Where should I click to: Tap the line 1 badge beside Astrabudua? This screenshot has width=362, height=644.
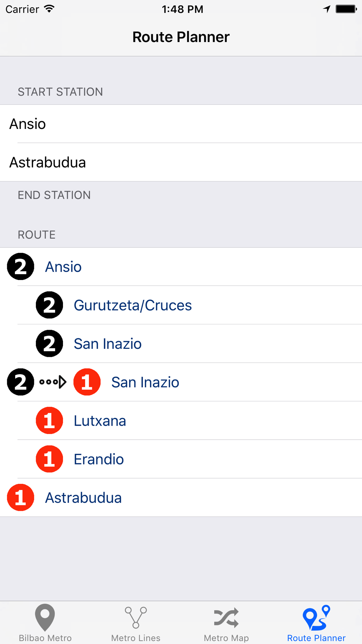pyautogui.click(x=21, y=497)
